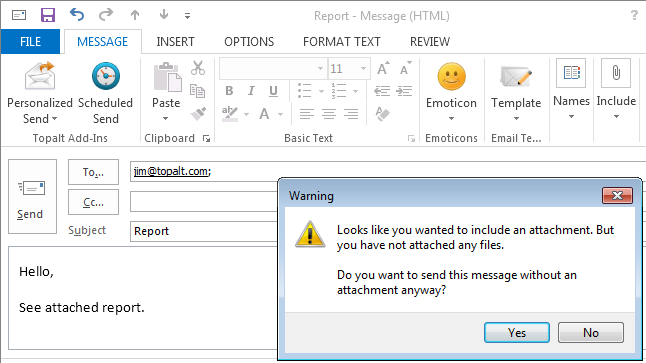Click No in the Warning dialog
The height and width of the screenshot is (363, 646).
(x=591, y=333)
